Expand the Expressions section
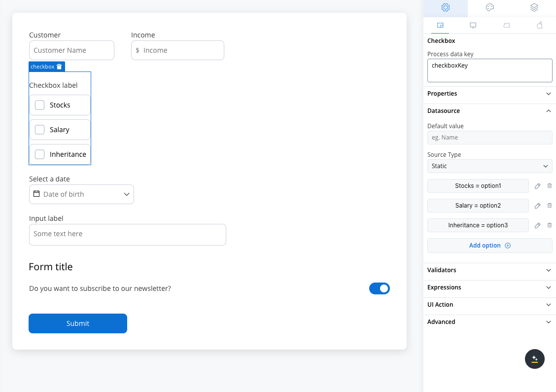556x392 pixels. click(x=489, y=287)
